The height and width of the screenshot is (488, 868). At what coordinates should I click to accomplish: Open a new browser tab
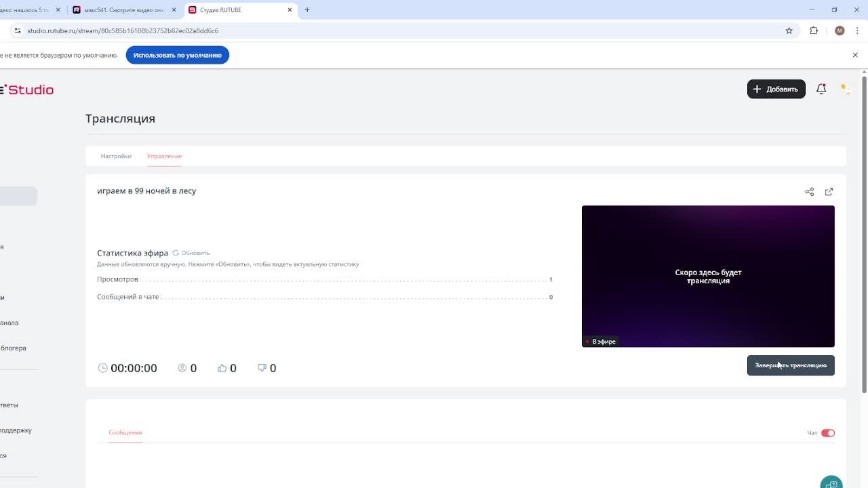click(x=307, y=10)
